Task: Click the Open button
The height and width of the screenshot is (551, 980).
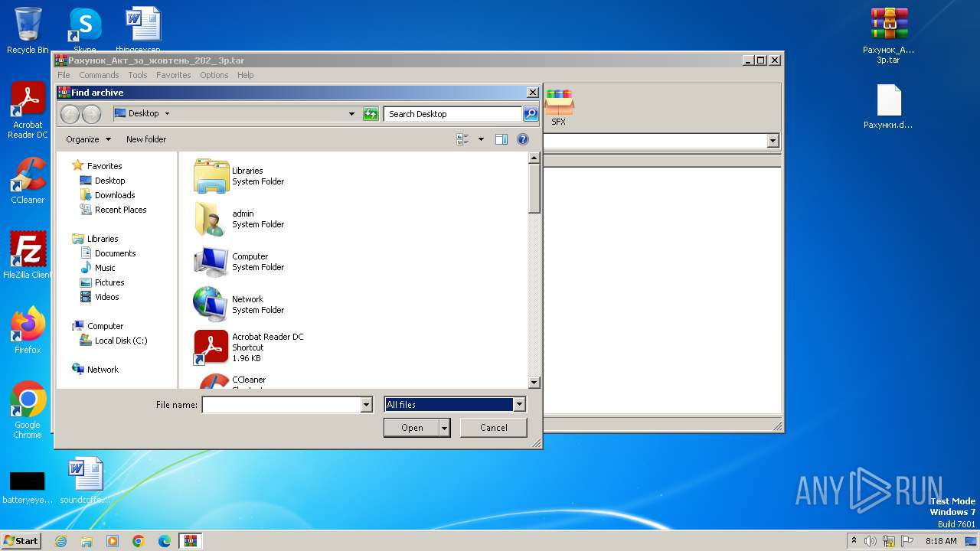Action: 412,428
